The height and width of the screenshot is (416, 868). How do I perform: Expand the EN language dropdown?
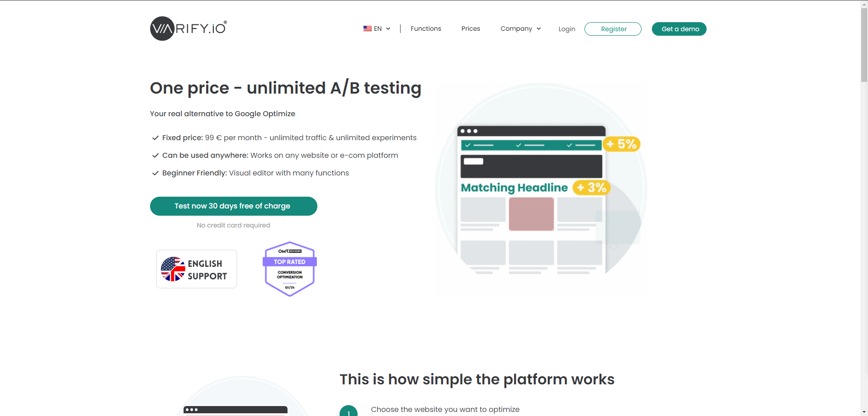pos(388,28)
